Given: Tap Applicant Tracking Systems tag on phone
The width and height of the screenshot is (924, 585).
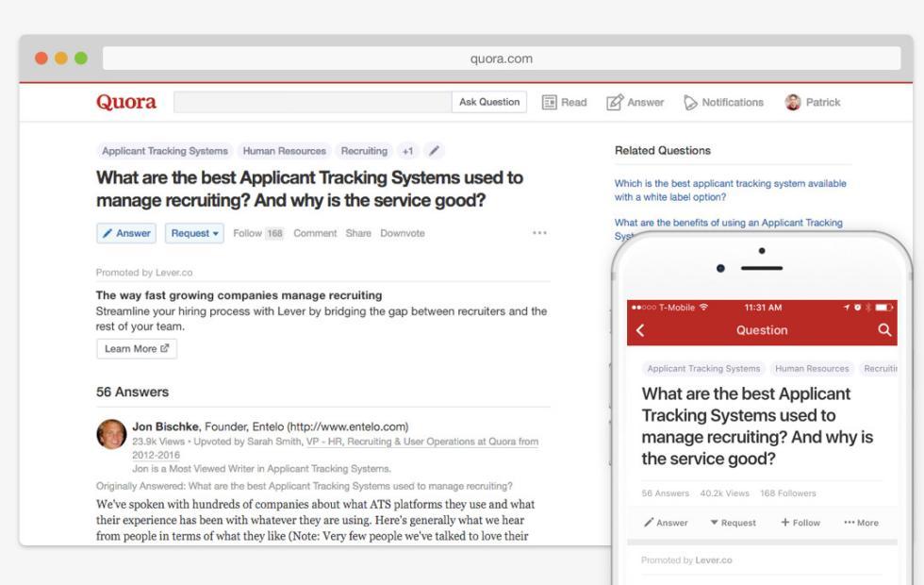Looking at the screenshot, I should [x=703, y=369].
